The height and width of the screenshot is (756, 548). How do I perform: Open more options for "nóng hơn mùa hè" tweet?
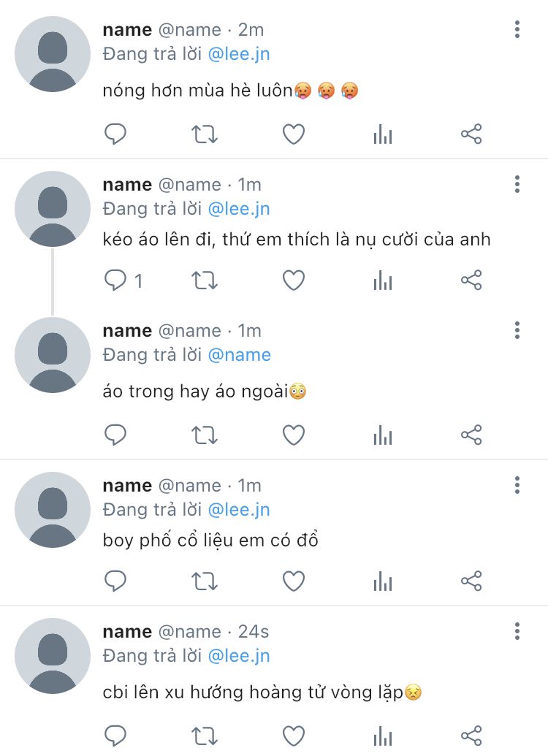517,29
